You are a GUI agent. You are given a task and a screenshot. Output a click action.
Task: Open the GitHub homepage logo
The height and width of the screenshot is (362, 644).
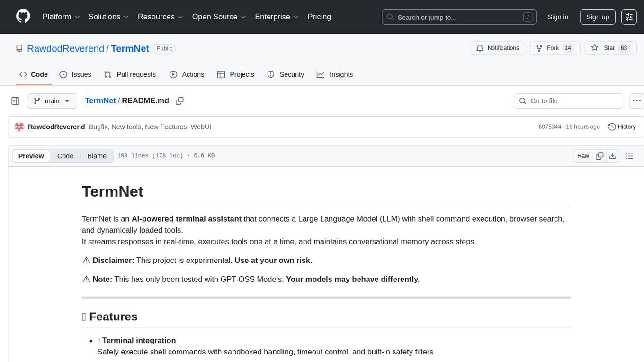click(23, 17)
